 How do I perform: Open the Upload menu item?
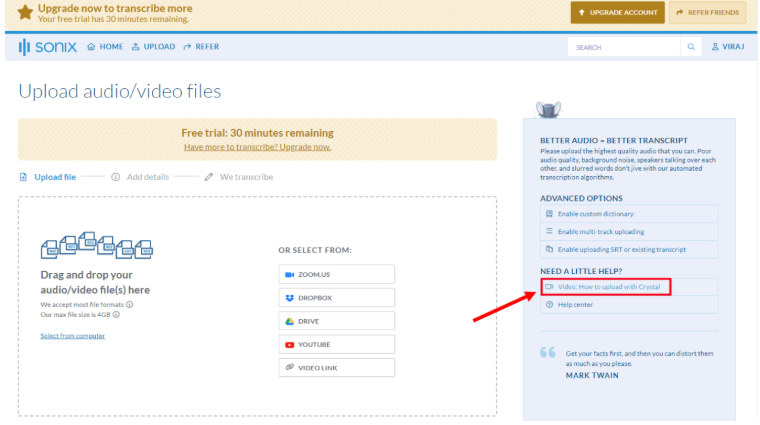point(154,47)
